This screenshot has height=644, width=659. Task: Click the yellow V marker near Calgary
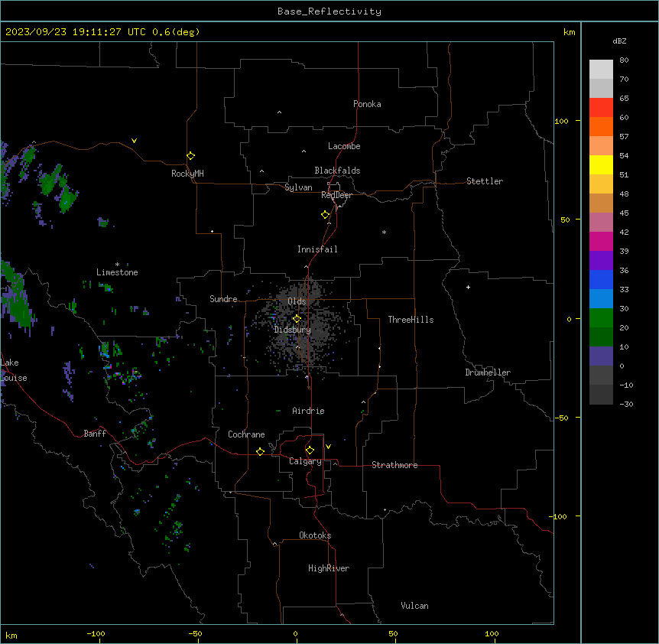coord(328,447)
